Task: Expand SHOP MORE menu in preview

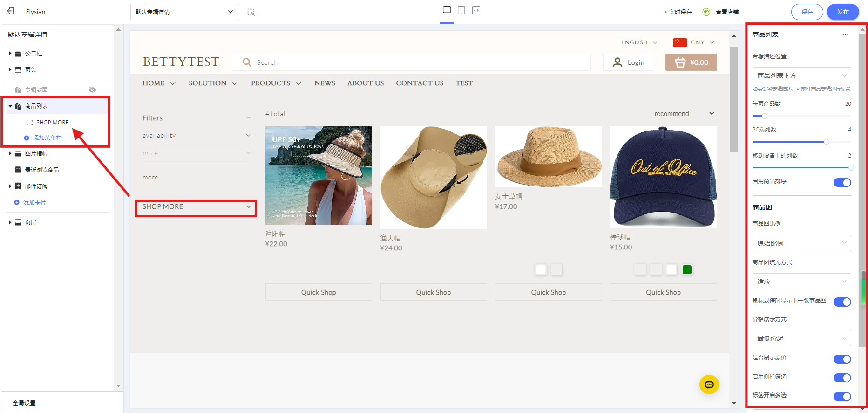Action: pyautogui.click(x=196, y=207)
